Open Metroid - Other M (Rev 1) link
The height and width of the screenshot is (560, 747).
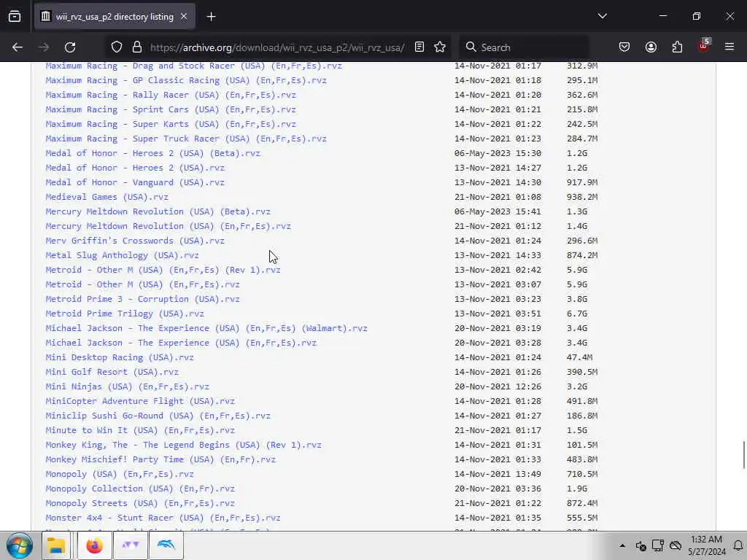[163, 270]
